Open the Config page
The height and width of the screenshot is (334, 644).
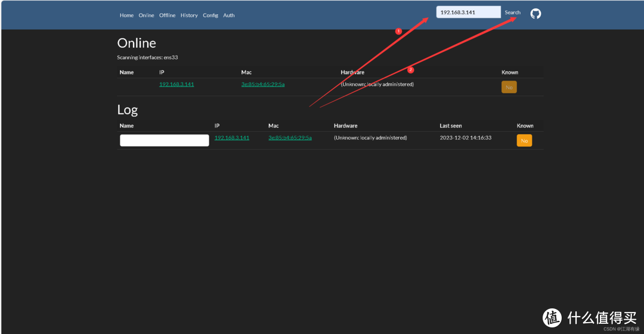coord(210,15)
